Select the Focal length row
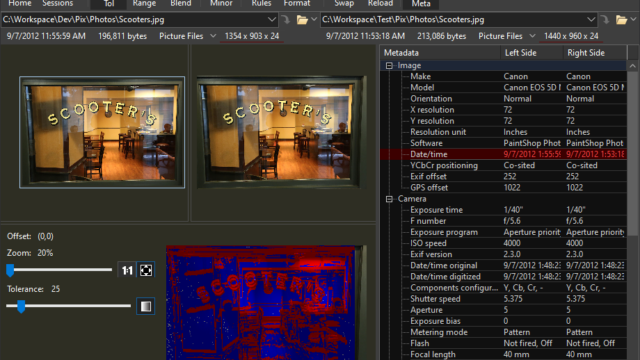Image resolution: width=640 pixels, height=360 pixels. tap(504, 354)
